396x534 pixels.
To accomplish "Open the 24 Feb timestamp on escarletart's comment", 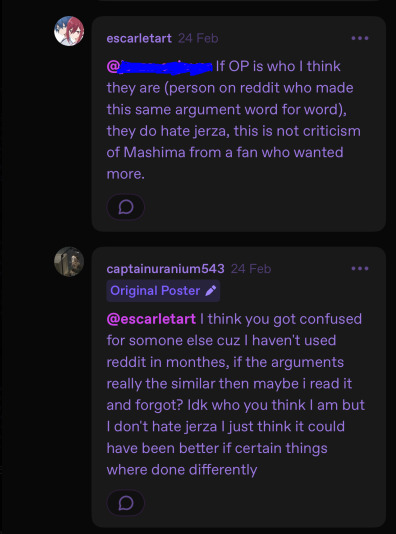I will (x=198, y=38).
